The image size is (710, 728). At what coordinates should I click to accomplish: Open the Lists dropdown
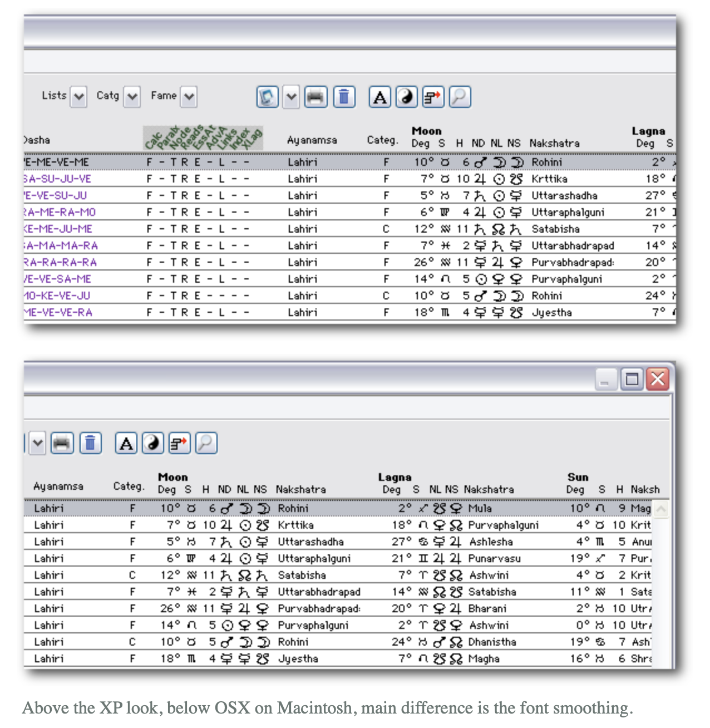click(78, 97)
